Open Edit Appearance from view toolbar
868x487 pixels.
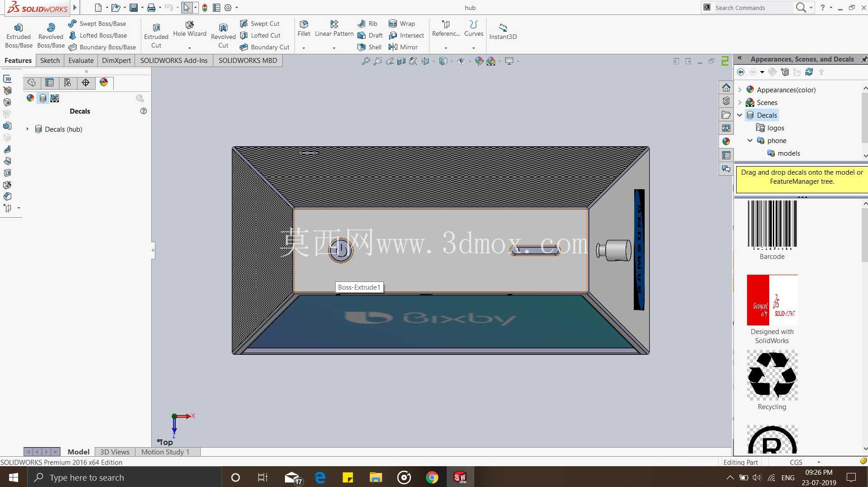[479, 61]
